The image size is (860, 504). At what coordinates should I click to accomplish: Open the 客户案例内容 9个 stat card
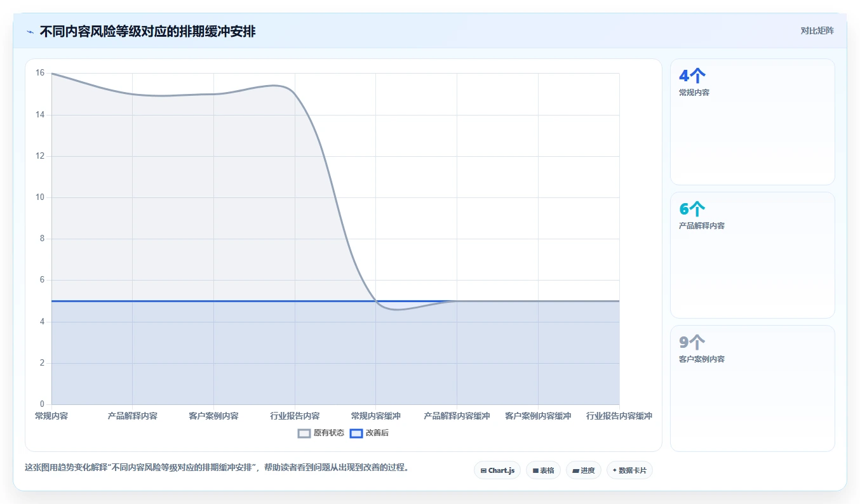(752, 388)
